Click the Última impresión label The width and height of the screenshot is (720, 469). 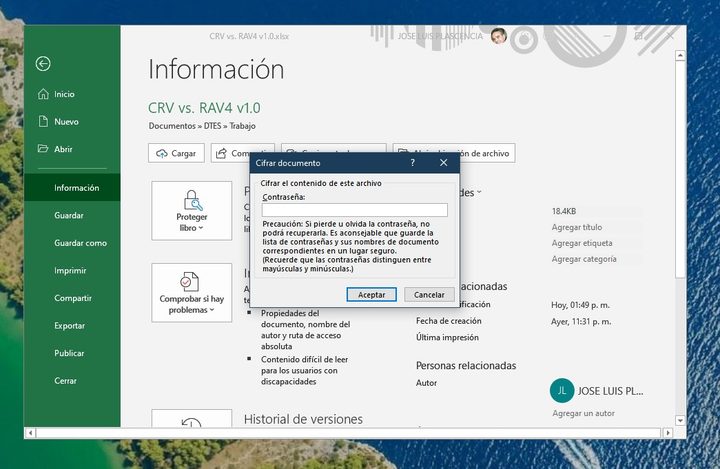447,337
